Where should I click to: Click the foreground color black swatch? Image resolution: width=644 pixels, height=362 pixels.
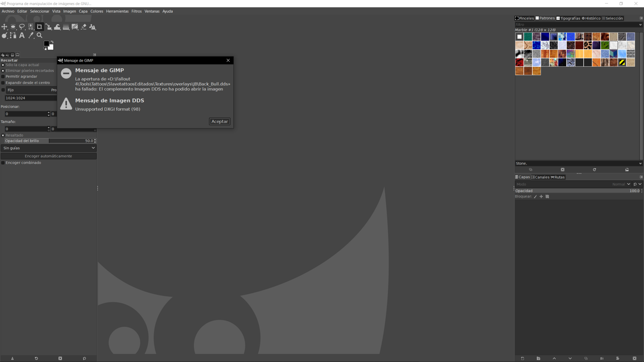pyautogui.click(x=46, y=44)
